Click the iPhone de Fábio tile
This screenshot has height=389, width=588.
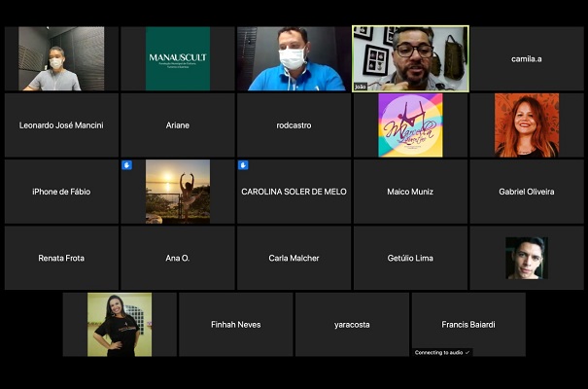pos(61,192)
